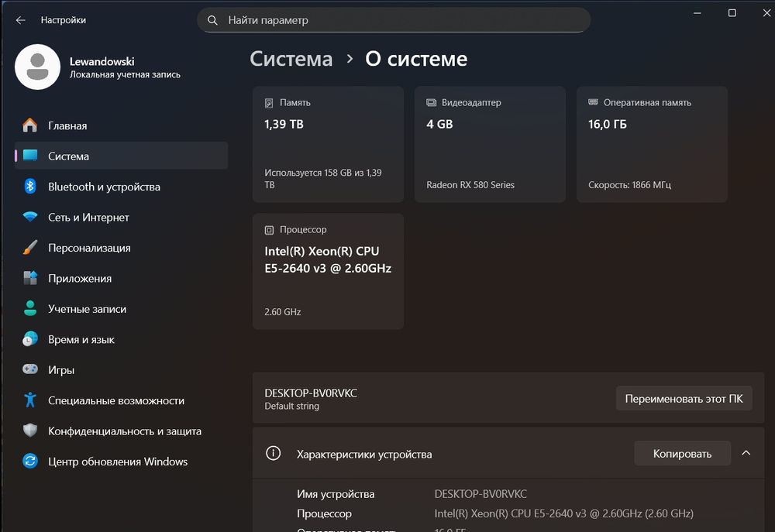The width and height of the screenshot is (775, 532).
Task: Open Центр обновления Windows label
Action: [118, 462]
